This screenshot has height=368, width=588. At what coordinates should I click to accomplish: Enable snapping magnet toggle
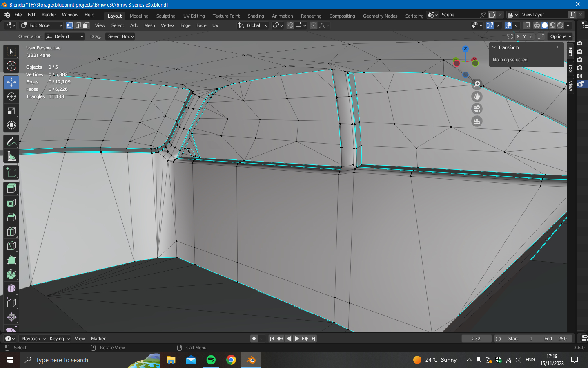click(x=290, y=25)
